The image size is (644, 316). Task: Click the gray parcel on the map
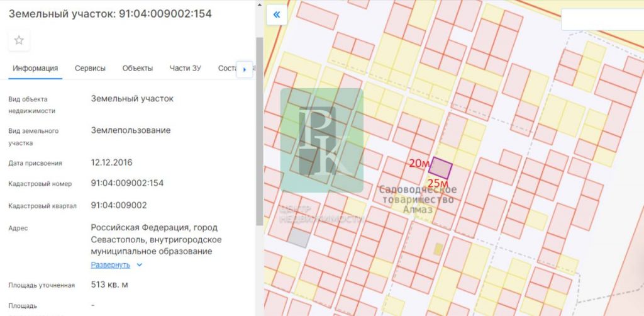pyautogui.click(x=298, y=238)
